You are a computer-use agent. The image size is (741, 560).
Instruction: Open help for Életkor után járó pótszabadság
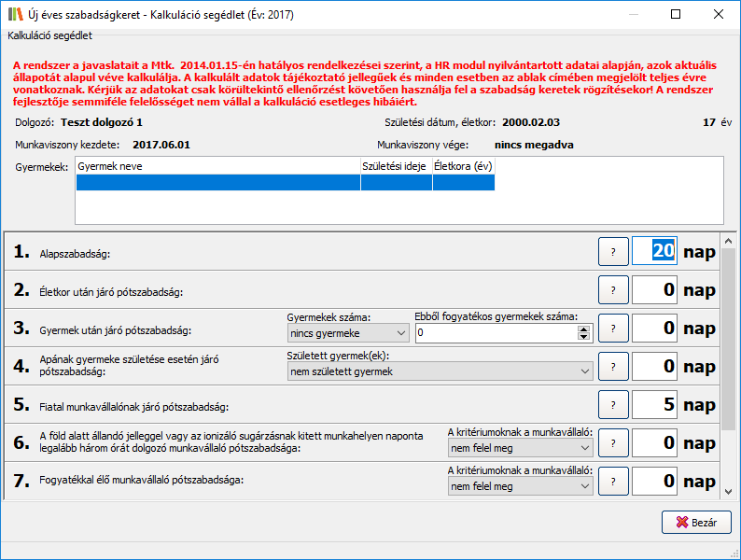click(x=613, y=290)
